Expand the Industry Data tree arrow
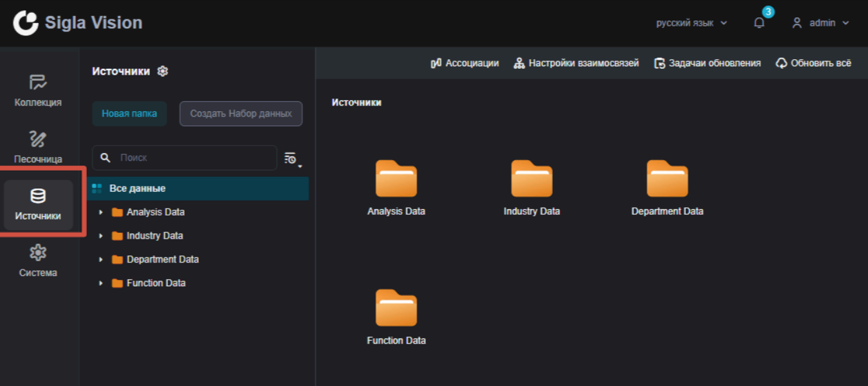 (100, 236)
